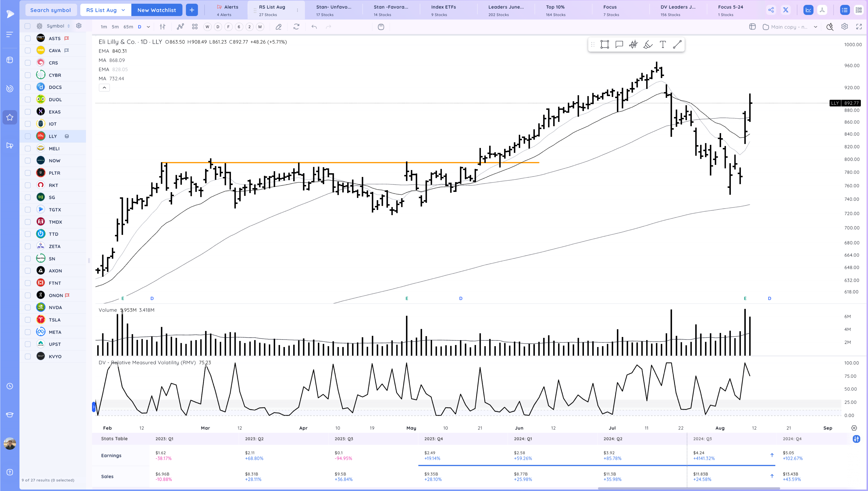The height and width of the screenshot is (491, 868).
Task: Select the trend line drawing tool
Action: pyautogui.click(x=677, y=44)
